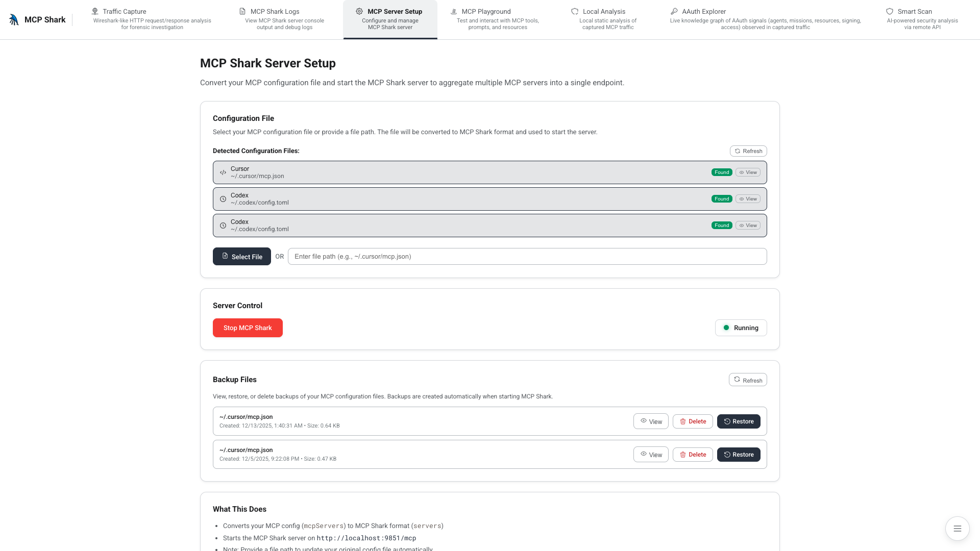
Task: Click the file path input field
Action: (x=527, y=257)
